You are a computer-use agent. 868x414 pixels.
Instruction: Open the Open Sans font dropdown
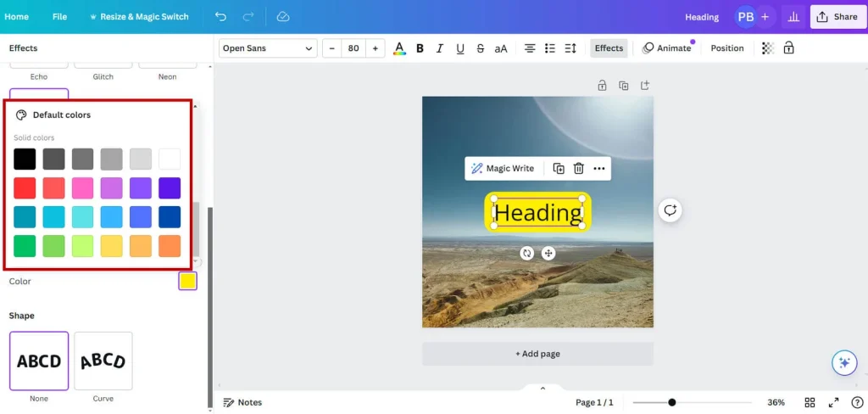point(268,48)
